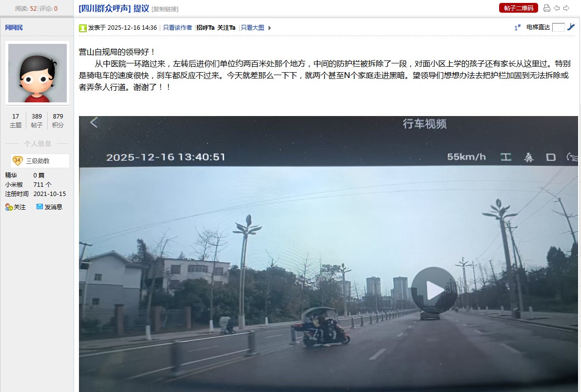
Task: Focus the 电梯直达 floor input box
Action: point(558,27)
